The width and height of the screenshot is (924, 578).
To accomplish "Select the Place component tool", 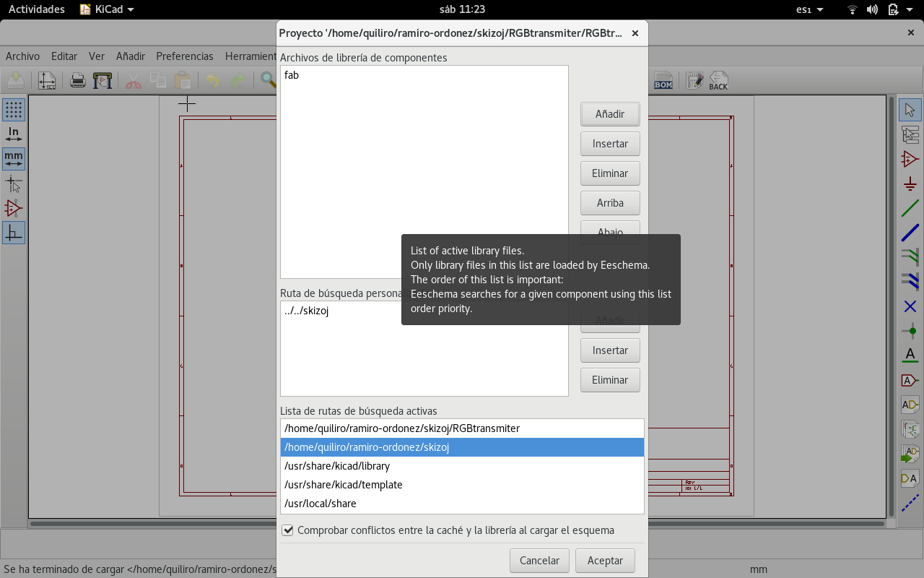I will click(x=910, y=159).
